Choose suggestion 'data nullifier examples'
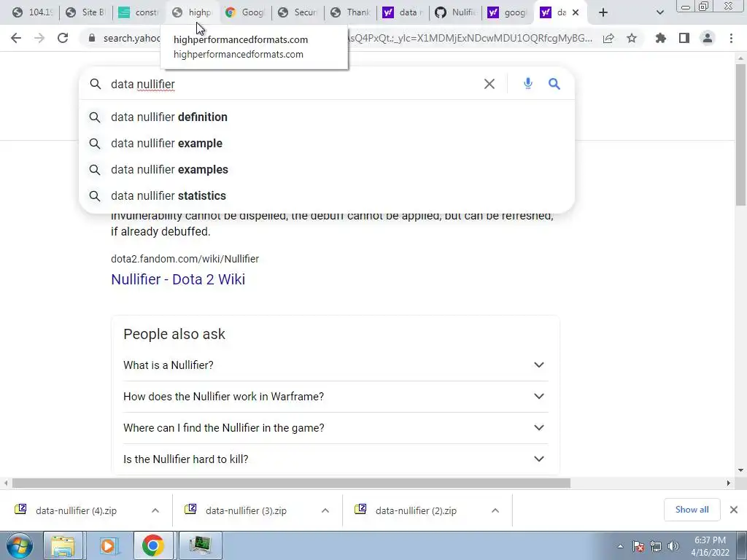This screenshot has height=560, width=747. tap(327, 169)
